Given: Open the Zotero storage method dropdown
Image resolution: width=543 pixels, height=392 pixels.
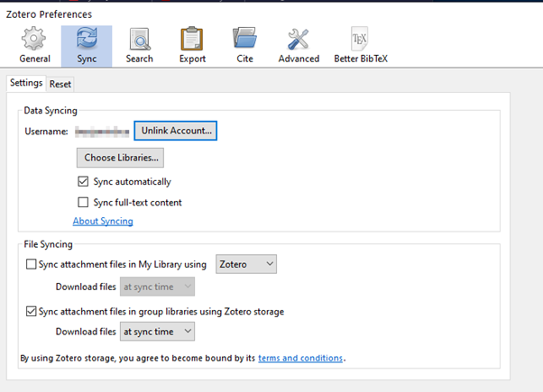Looking at the screenshot, I should click(x=246, y=264).
